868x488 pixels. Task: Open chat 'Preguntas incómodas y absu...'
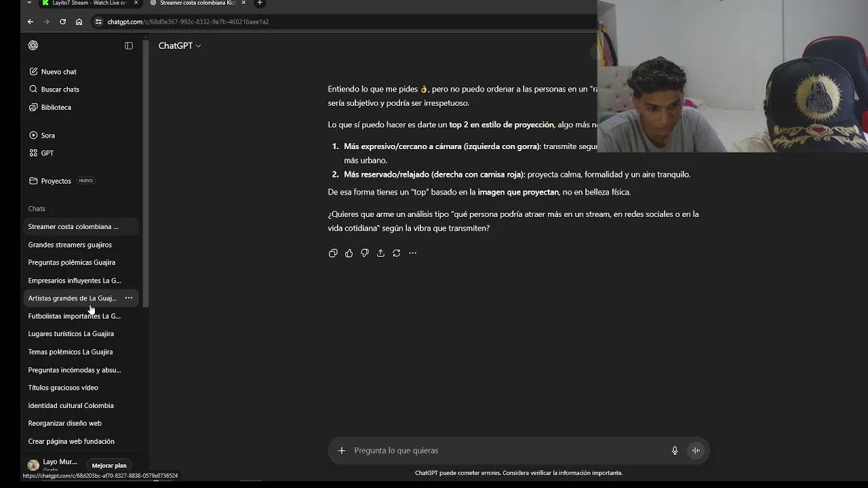(x=81, y=370)
